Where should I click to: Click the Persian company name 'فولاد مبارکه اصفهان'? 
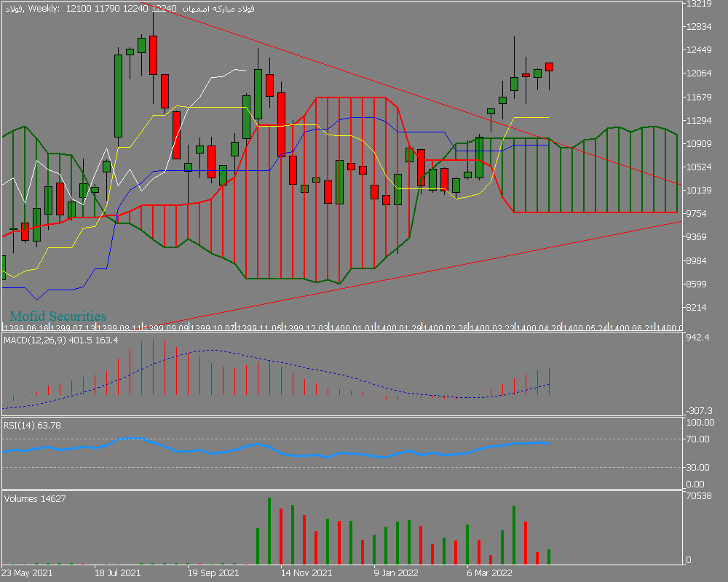218,9
